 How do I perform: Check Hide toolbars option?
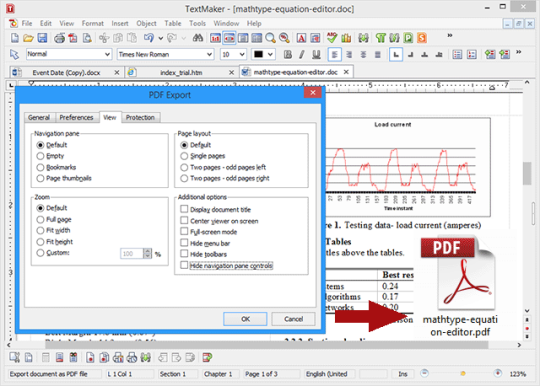click(x=184, y=254)
